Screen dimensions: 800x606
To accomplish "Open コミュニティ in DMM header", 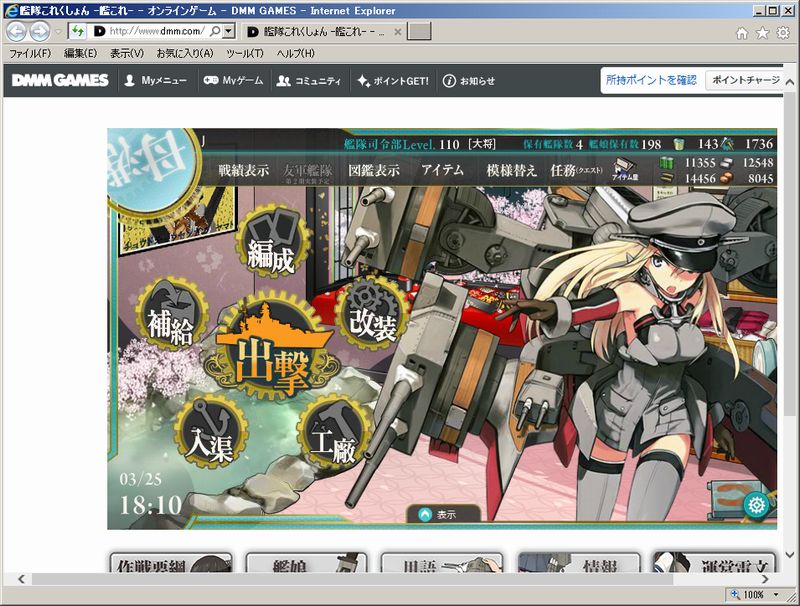I will pyautogui.click(x=309, y=81).
